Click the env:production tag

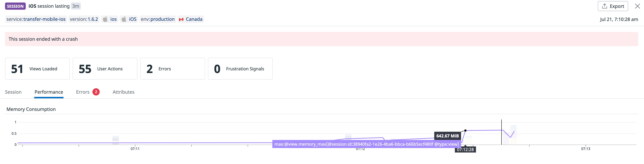pos(158,19)
